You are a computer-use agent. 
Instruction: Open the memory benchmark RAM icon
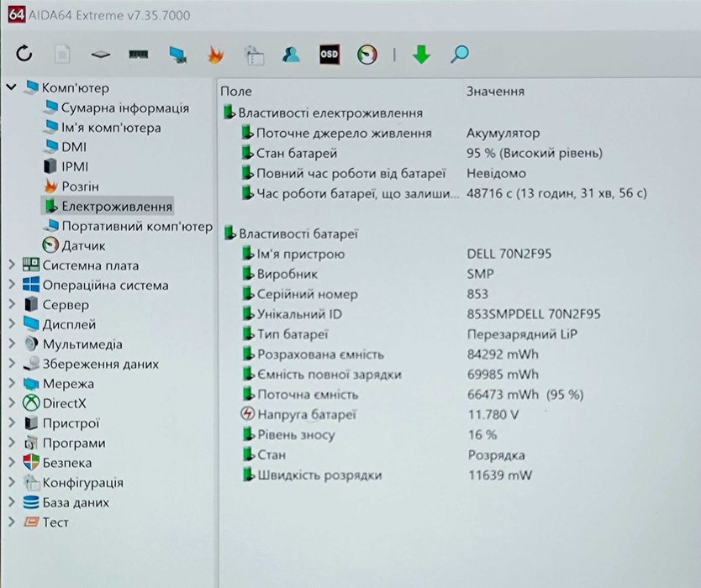click(139, 54)
